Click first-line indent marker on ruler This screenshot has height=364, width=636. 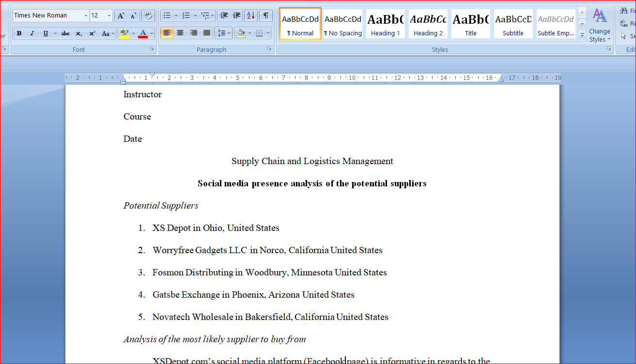pos(152,75)
